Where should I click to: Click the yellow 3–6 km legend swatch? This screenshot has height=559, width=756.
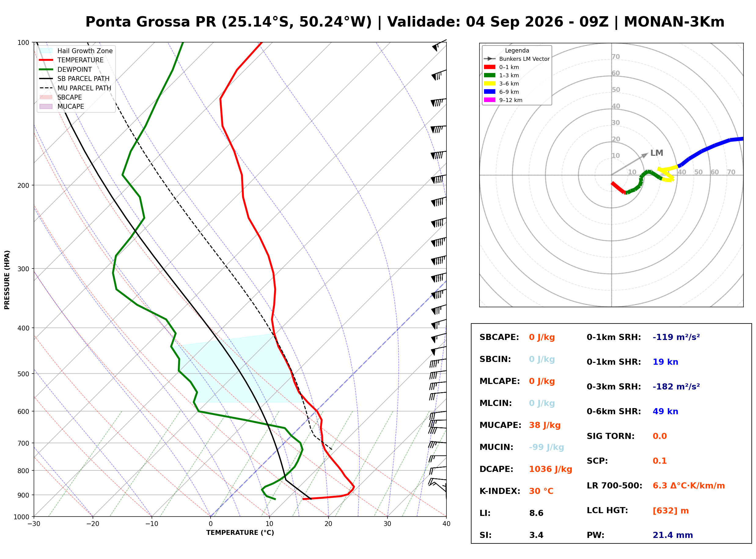[490, 84]
